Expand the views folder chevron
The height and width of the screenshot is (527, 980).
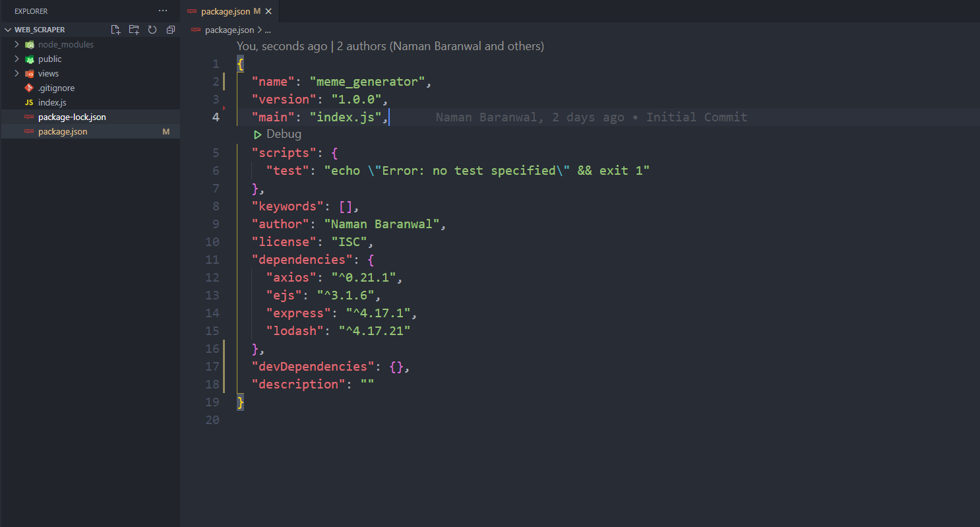pyautogui.click(x=17, y=73)
